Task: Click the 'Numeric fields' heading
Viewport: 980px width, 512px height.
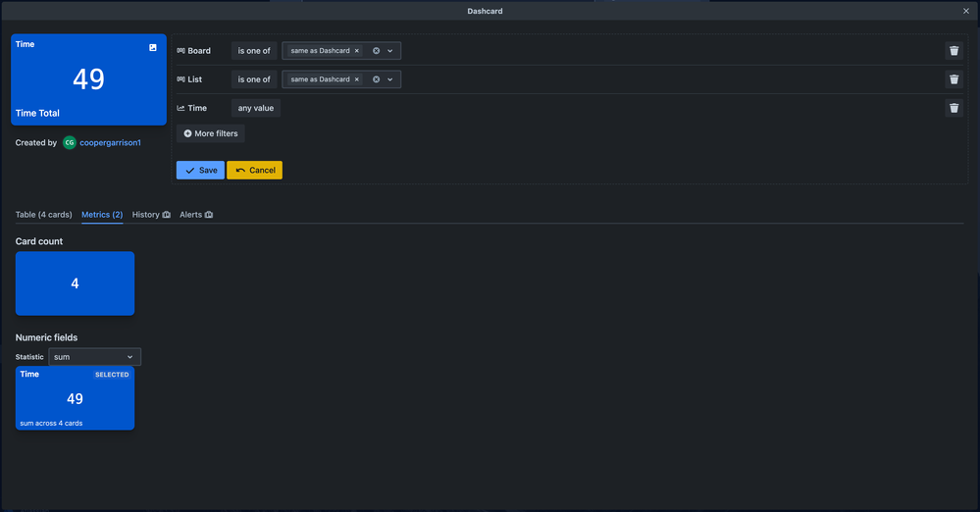Action: point(46,337)
